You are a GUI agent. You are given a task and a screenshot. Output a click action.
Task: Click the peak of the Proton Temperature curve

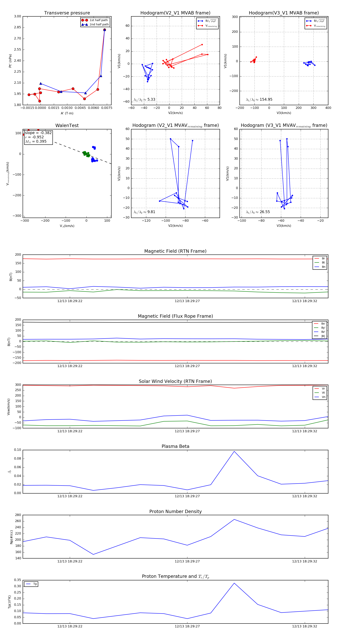[234, 583]
